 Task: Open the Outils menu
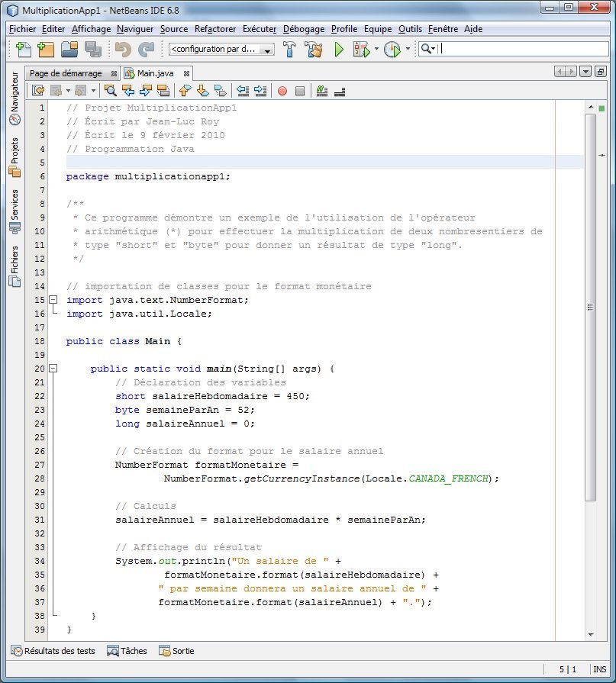(410, 29)
